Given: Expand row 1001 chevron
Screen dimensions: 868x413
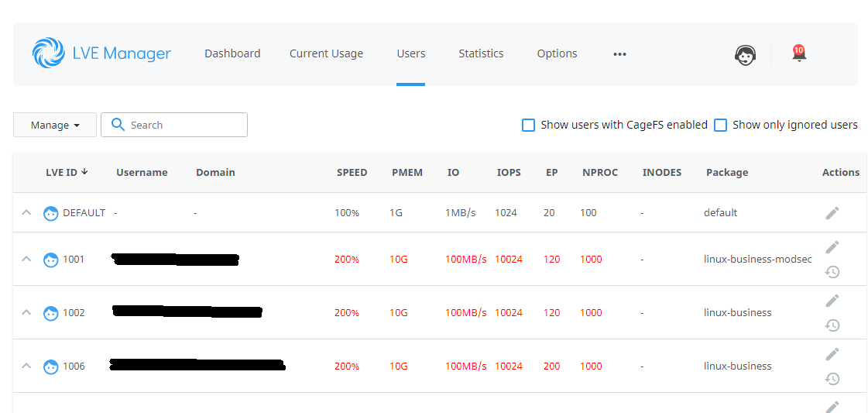Looking at the screenshot, I should [26, 259].
